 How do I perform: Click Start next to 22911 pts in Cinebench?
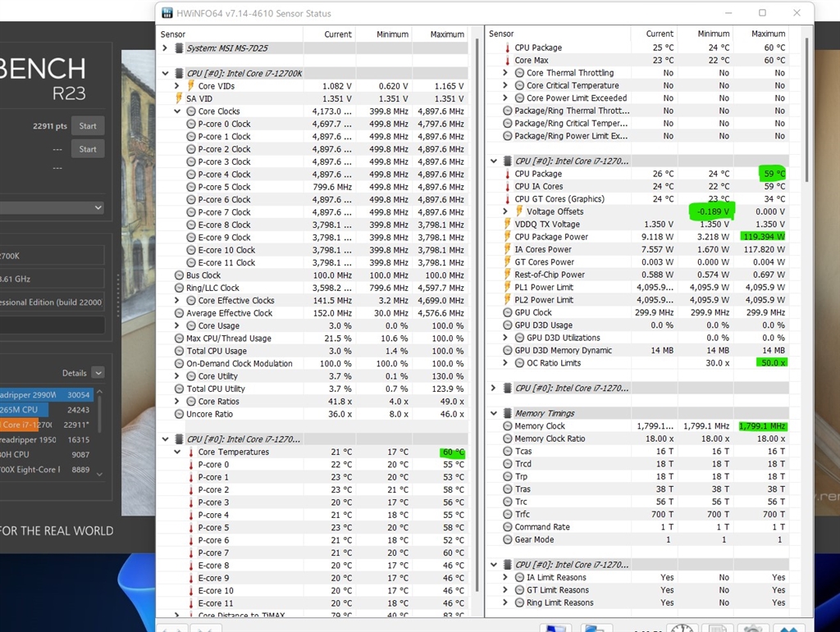pyautogui.click(x=88, y=126)
